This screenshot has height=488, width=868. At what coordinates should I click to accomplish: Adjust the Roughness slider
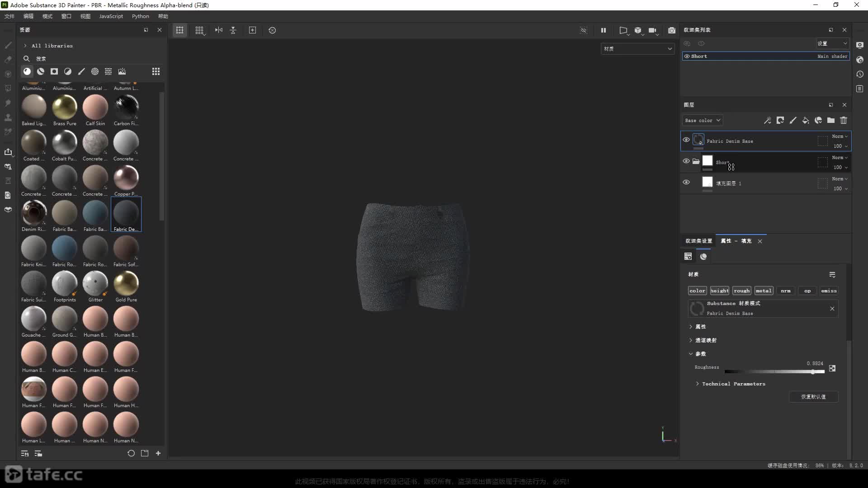pyautogui.click(x=774, y=371)
